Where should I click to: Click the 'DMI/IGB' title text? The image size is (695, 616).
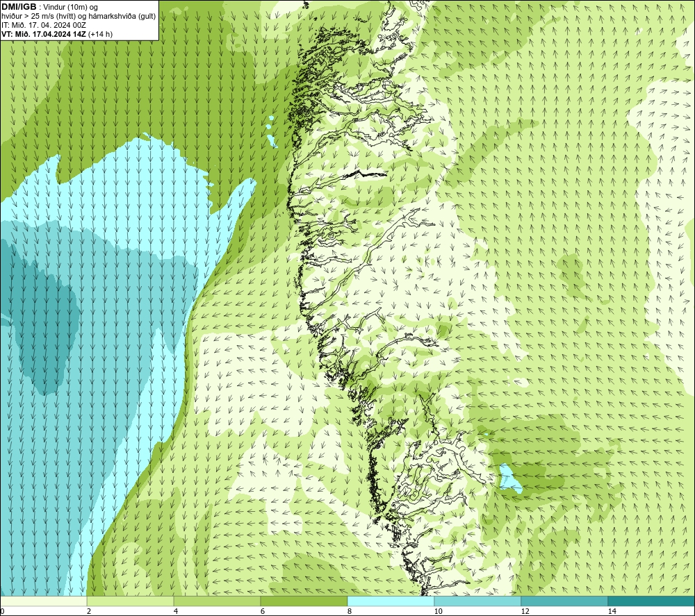pyautogui.click(x=19, y=7)
